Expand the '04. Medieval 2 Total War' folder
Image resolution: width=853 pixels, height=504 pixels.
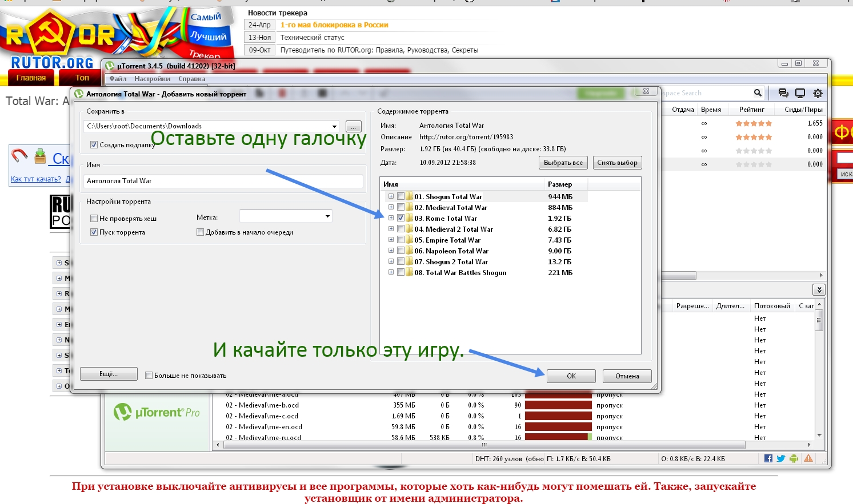point(391,229)
